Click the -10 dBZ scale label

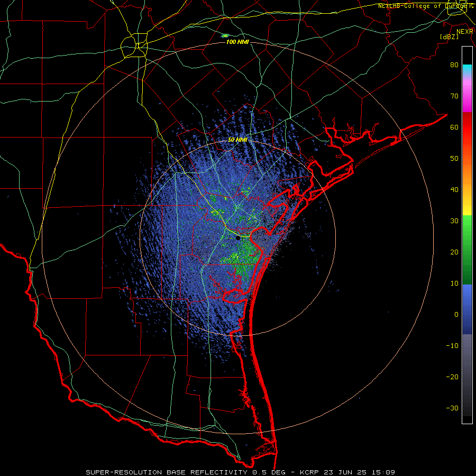(452, 346)
